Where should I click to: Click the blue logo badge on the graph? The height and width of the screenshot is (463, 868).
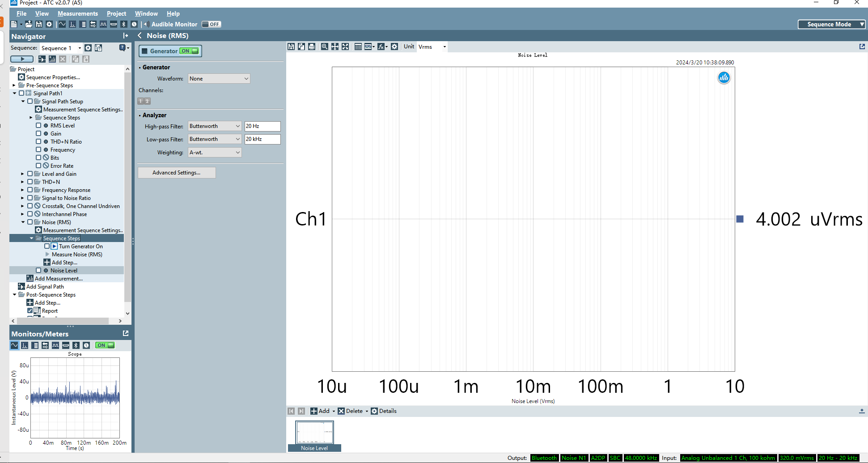[724, 78]
